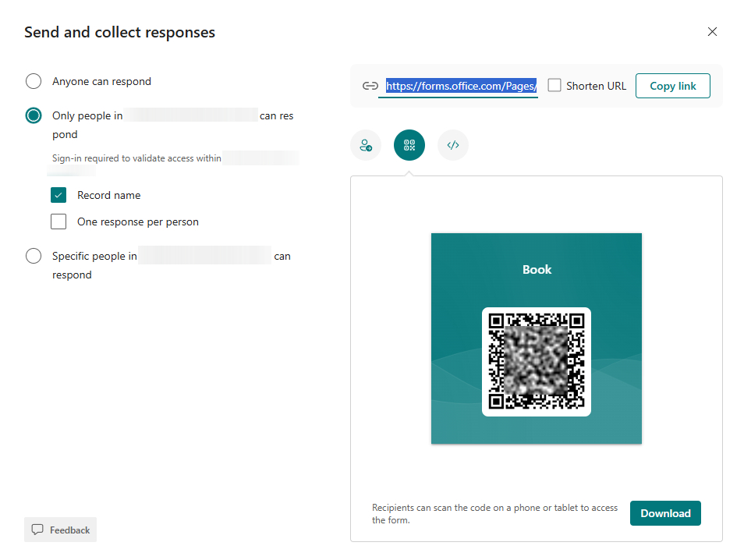Enable One response per person
Image resolution: width=744 pixels, height=560 pixels.
[x=58, y=222]
